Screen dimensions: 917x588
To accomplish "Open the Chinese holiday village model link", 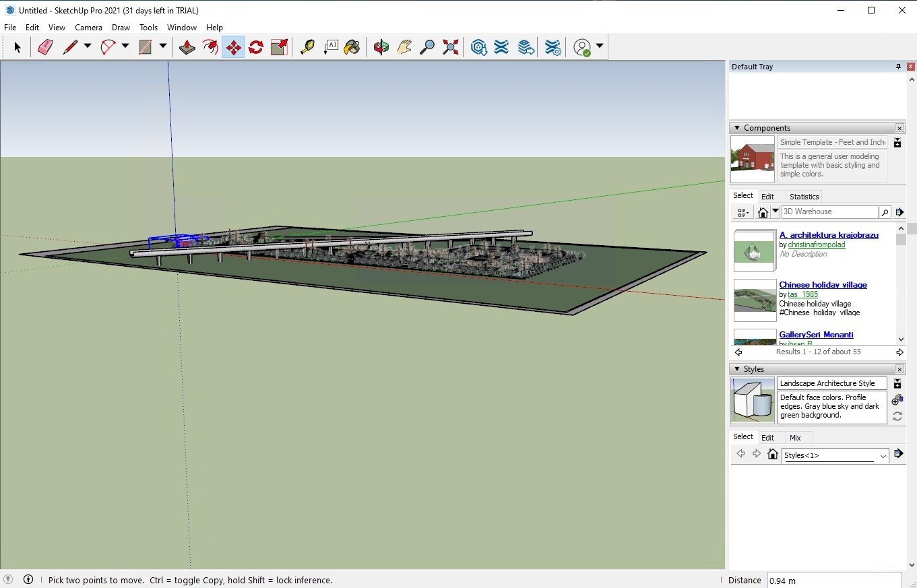I will 823,285.
